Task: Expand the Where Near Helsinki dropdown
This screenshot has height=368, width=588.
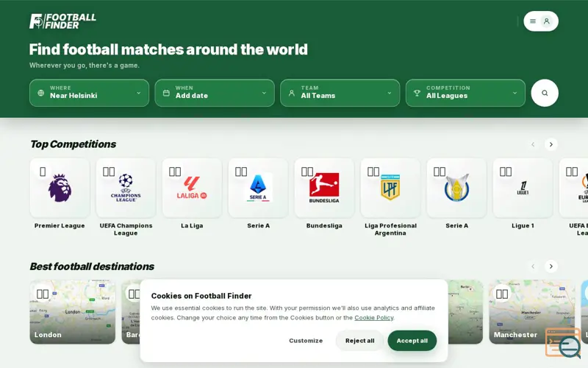Action: coord(89,93)
